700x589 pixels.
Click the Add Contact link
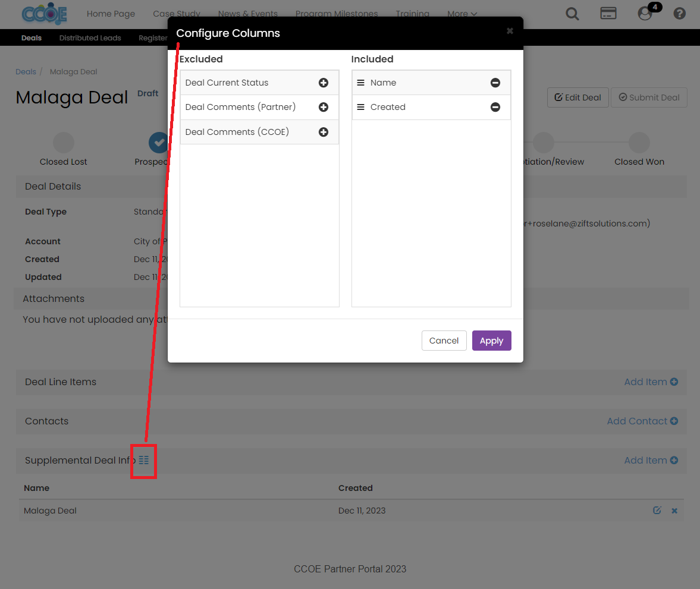click(x=642, y=421)
